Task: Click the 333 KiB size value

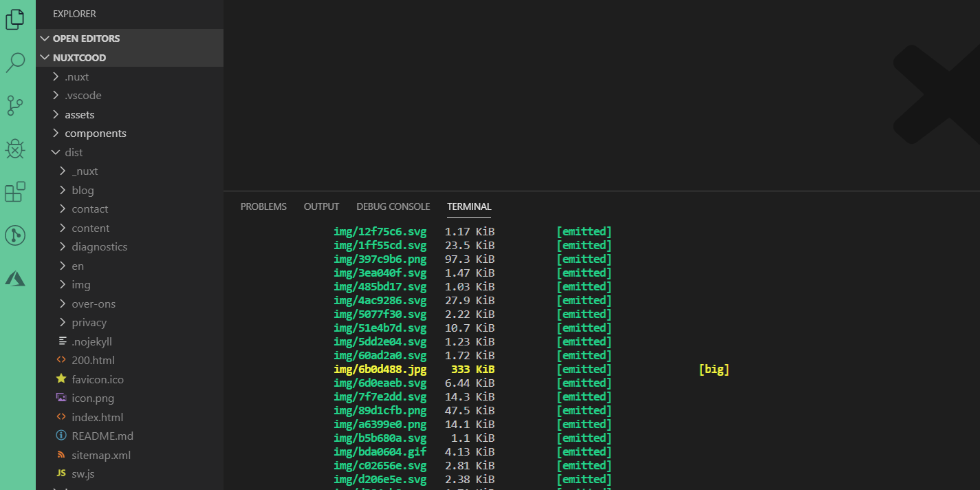Action: [x=472, y=370]
